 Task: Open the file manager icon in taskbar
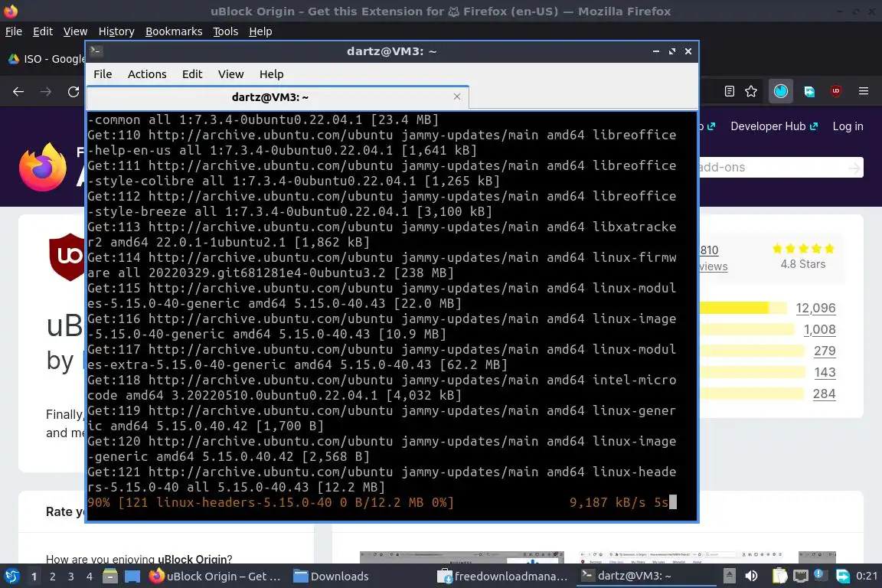(110, 577)
